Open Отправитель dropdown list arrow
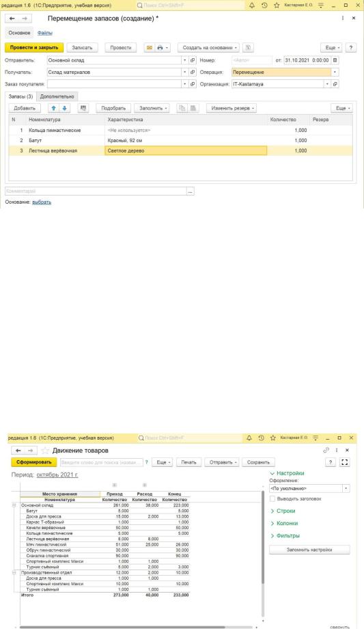Image resolution: width=364 pixels, height=629 pixels. 185,60
